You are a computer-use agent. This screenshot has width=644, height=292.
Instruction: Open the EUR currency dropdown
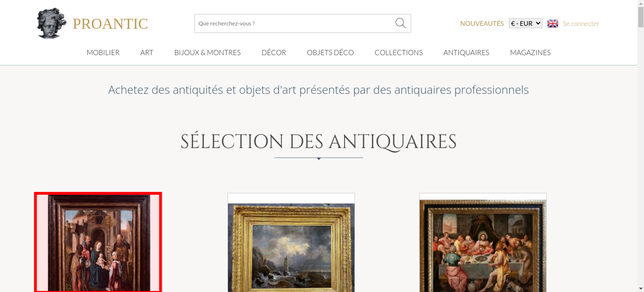click(x=526, y=23)
